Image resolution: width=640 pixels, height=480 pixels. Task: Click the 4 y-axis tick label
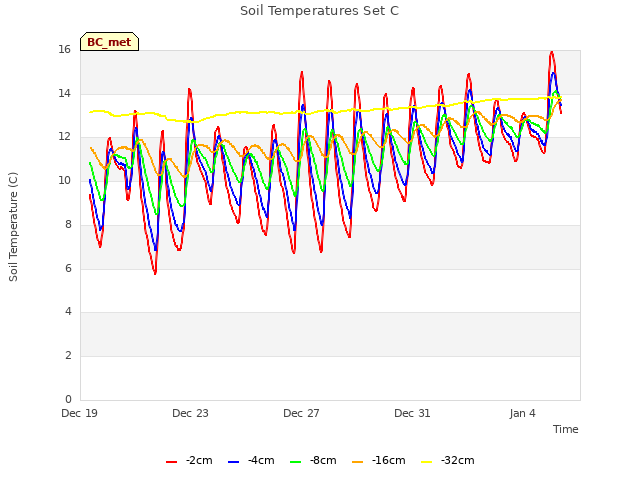[x=68, y=312]
